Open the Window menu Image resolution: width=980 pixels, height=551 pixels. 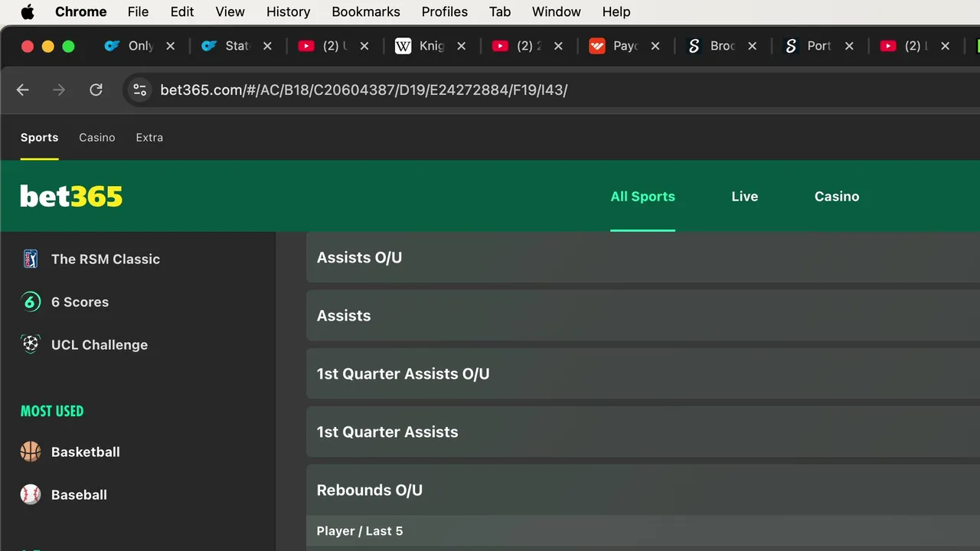pyautogui.click(x=556, y=11)
